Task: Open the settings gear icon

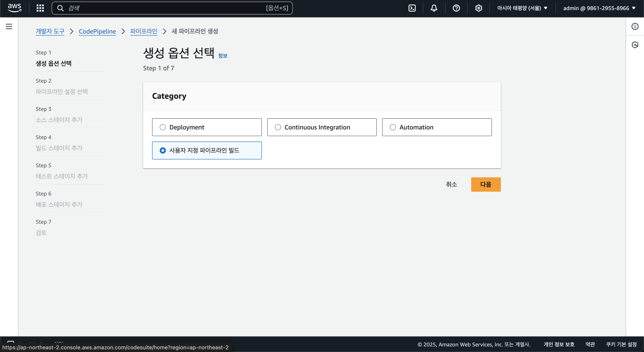Action: tap(478, 8)
